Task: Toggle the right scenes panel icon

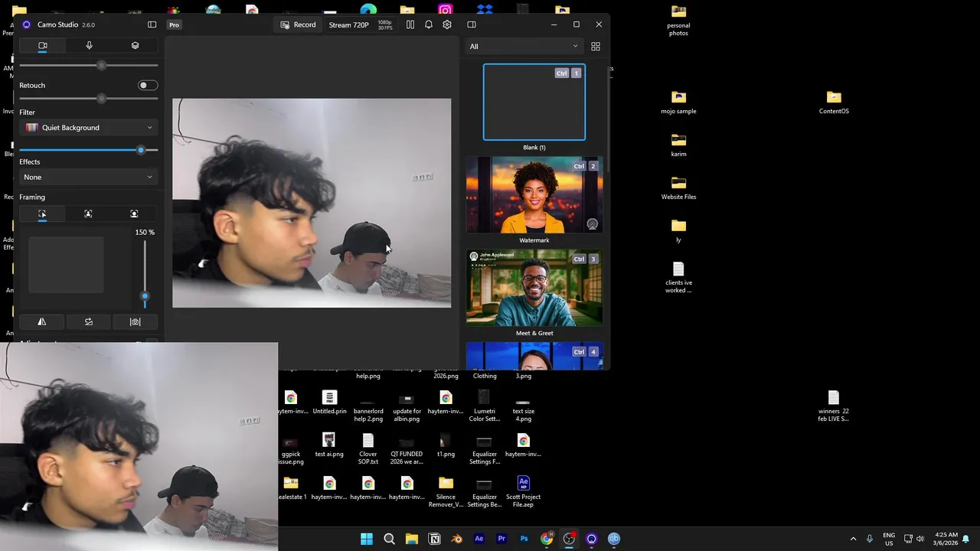Action: pyautogui.click(x=472, y=24)
